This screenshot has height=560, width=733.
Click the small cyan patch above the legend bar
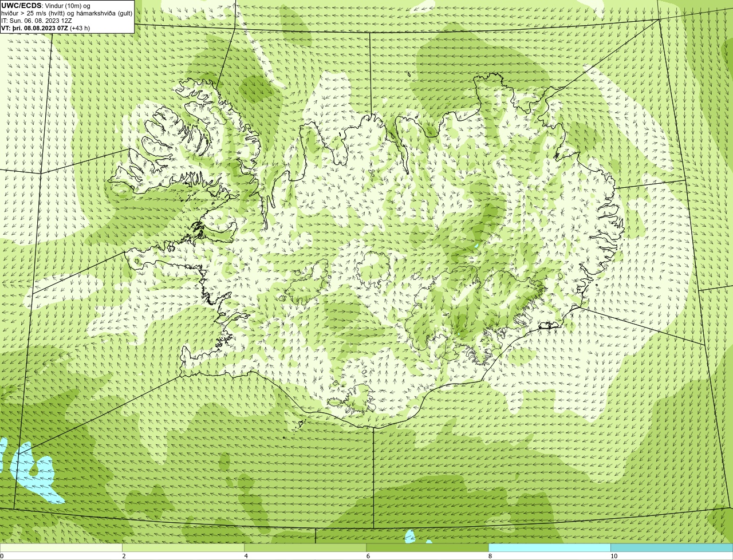click(x=410, y=537)
